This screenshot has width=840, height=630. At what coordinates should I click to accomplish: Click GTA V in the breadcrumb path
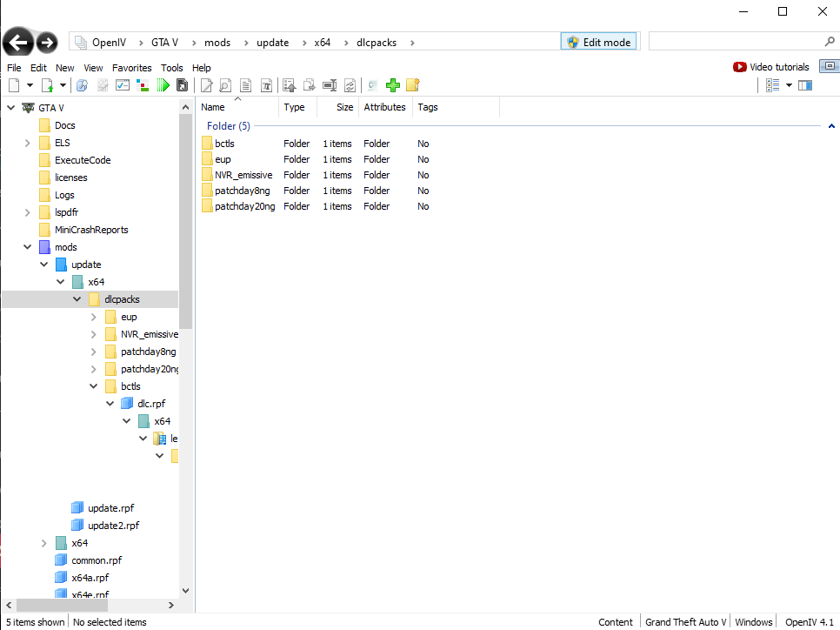tap(164, 43)
